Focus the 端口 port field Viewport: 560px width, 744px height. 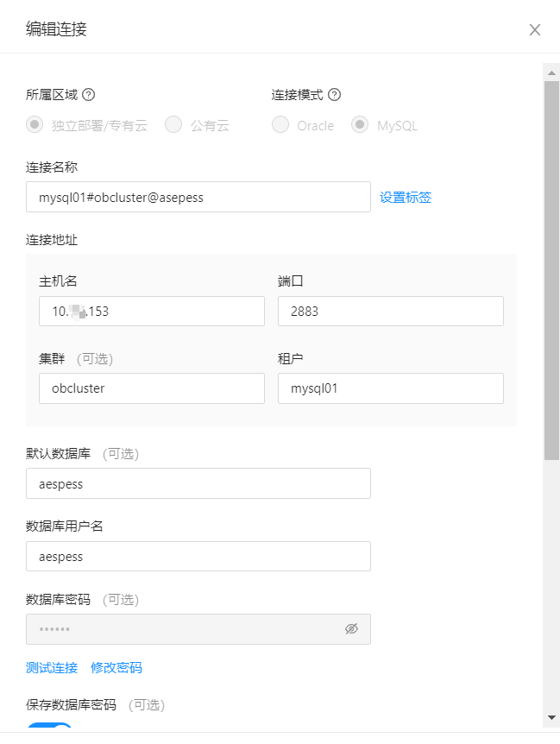[x=390, y=311]
